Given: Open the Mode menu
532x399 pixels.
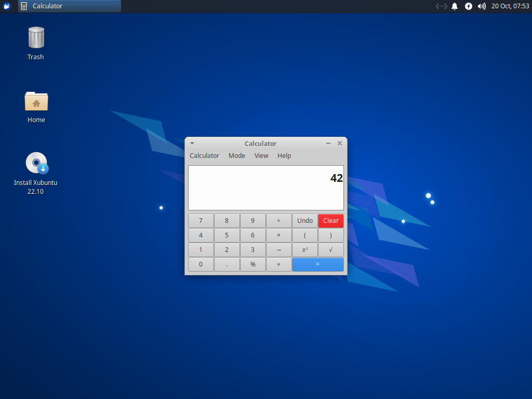Looking at the screenshot, I should click(x=237, y=155).
